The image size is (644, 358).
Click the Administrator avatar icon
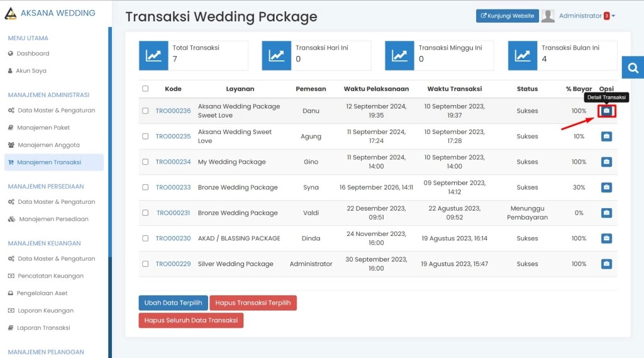[548, 16]
